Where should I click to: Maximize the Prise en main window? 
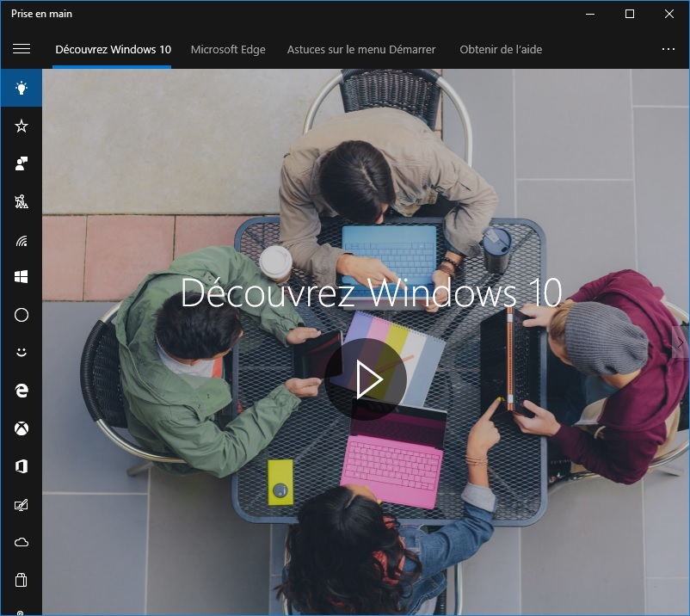point(630,14)
